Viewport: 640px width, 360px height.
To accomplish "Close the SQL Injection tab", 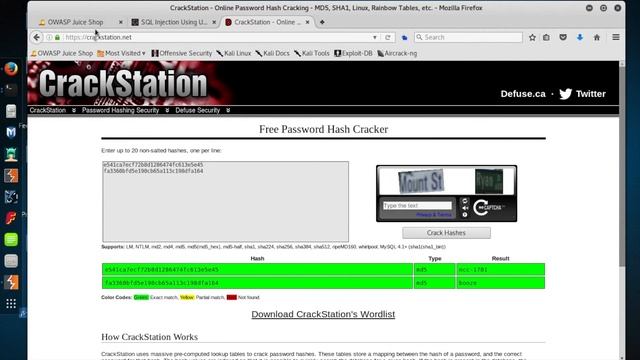I will point(214,22).
